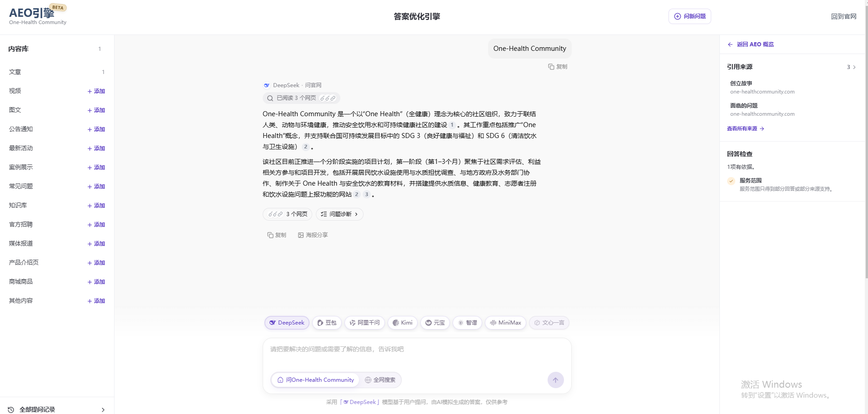Select the 阿里千问 model chip
The height and width of the screenshot is (414, 868).
(364, 323)
